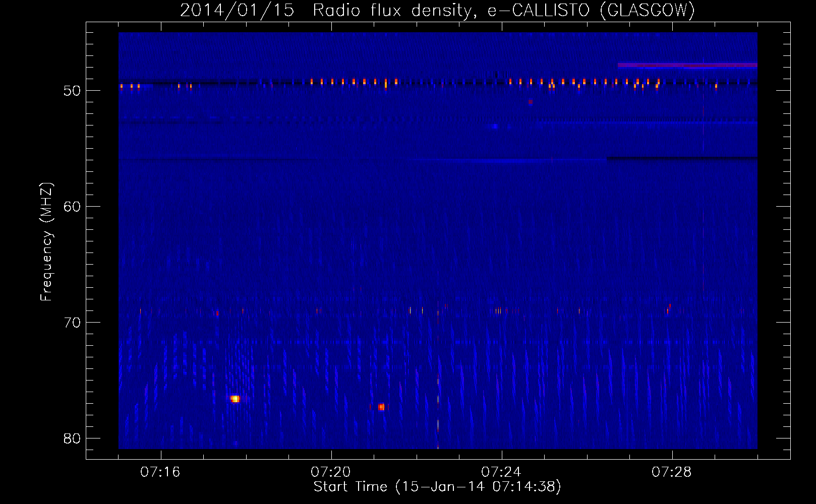Select the 60 frequency tick label
Viewport: 816px width, 504px height.
coord(72,207)
